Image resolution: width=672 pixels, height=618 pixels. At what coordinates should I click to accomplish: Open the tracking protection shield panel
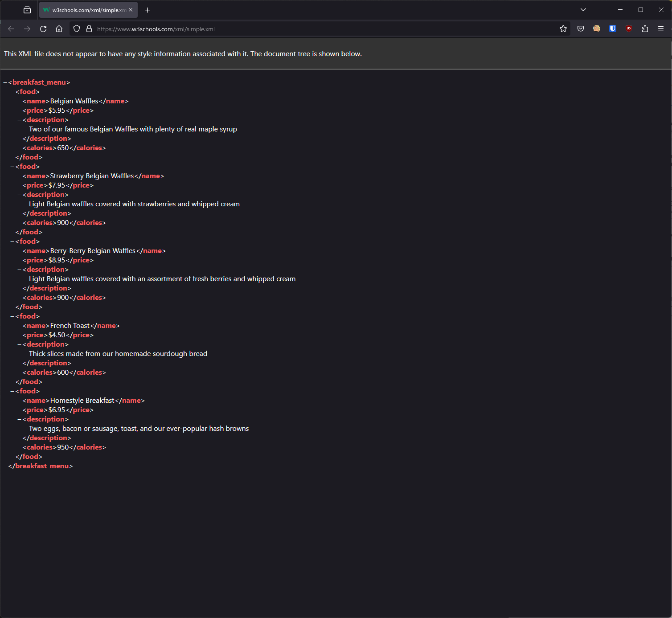tap(76, 29)
